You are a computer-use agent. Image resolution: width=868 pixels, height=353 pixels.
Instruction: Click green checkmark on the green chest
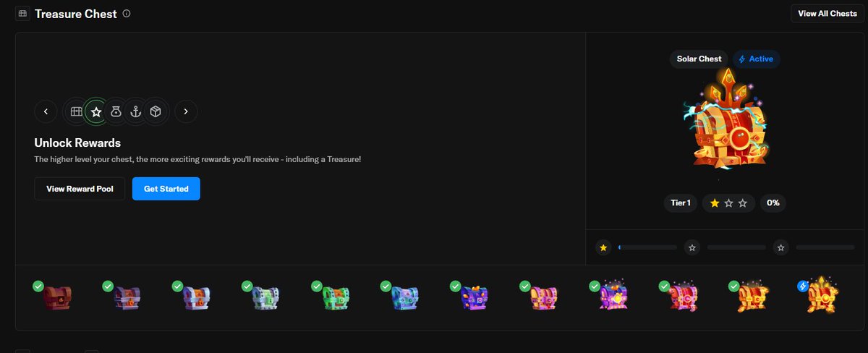[316, 286]
